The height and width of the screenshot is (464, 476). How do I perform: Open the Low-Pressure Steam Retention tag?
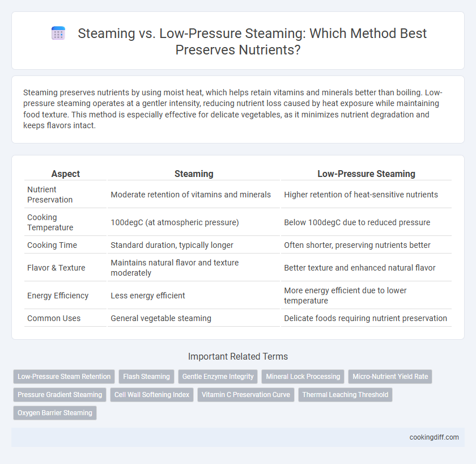pos(64,377)
